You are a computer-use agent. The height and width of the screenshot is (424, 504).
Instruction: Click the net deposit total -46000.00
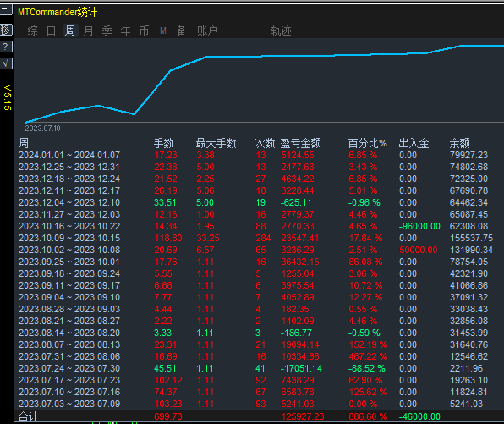(x=419, y=417)
